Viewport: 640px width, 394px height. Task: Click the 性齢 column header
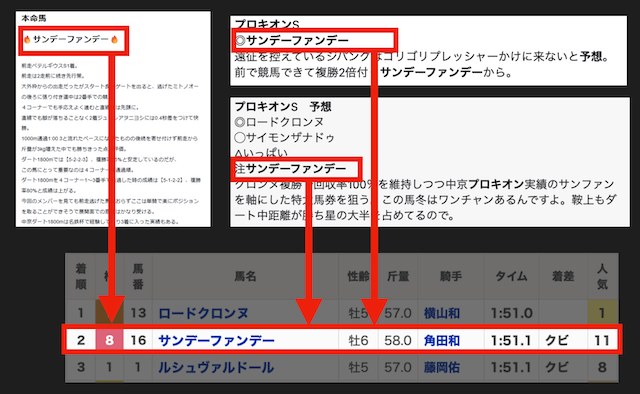click(x=358, y=276)
